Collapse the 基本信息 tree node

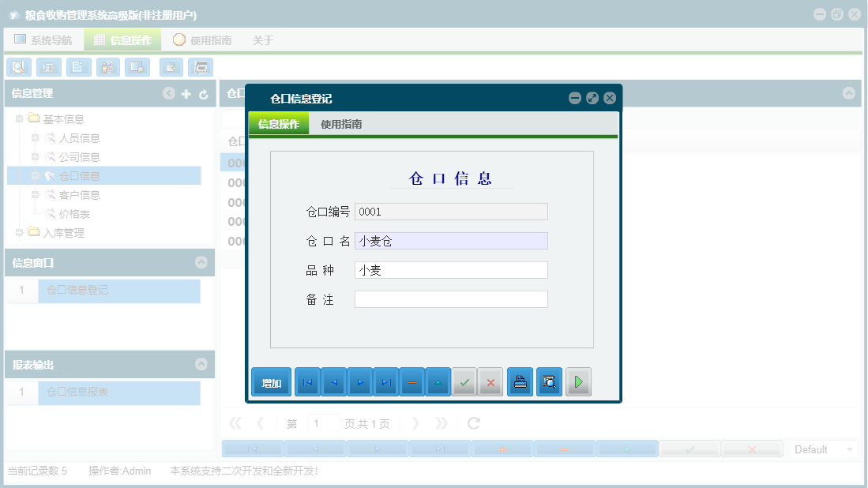18,118
